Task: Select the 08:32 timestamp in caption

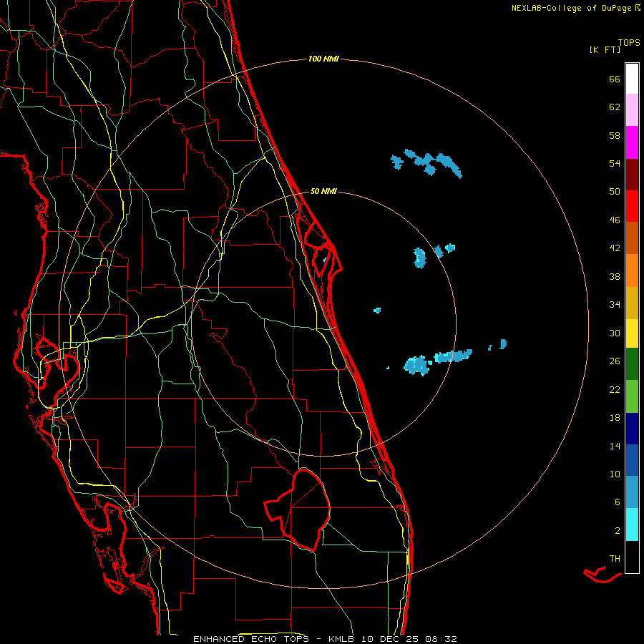Action: point(441,639)
